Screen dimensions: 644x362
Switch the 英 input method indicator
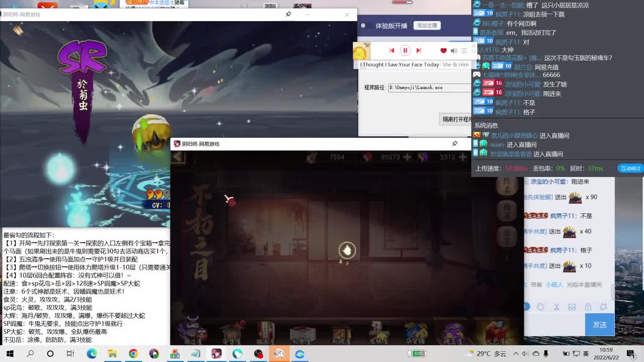point(585,354)
